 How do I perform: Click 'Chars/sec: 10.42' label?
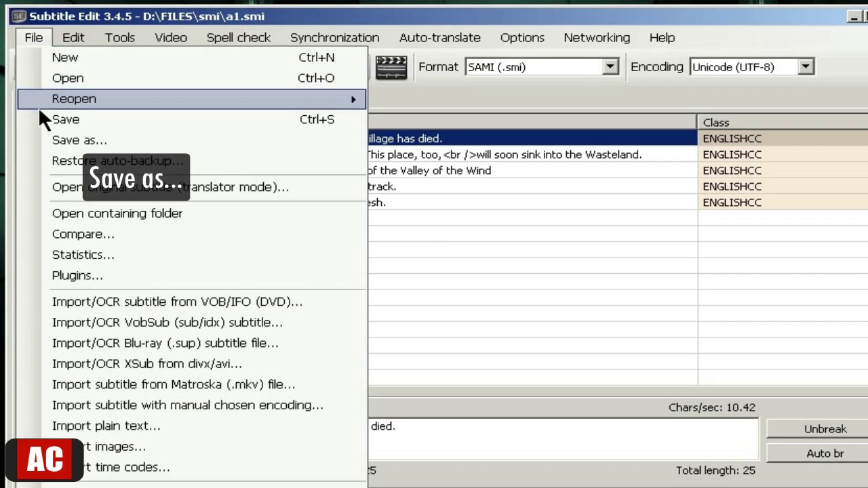click(x=711, y=407)
